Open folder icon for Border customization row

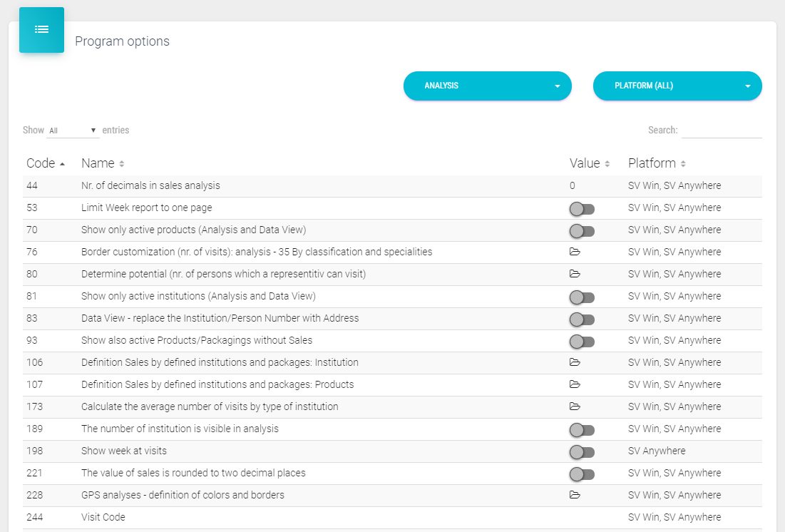click(575, 252)
